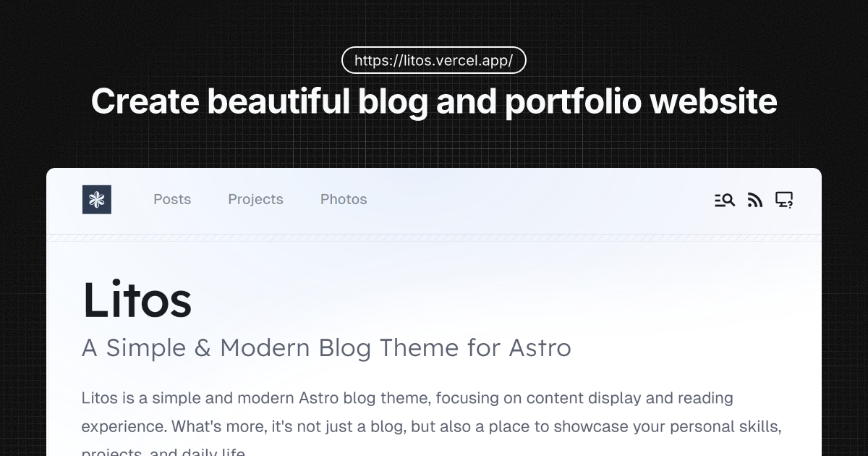Click the Litos flower logo icon
This screenshot has height=456, width=868.
[x=97, y=200]
